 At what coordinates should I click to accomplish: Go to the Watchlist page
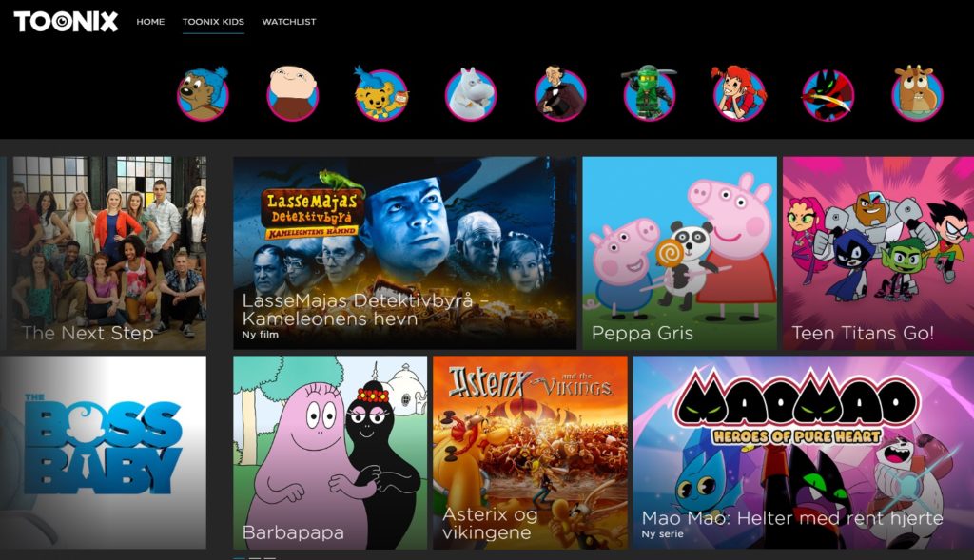pos(289,22)
